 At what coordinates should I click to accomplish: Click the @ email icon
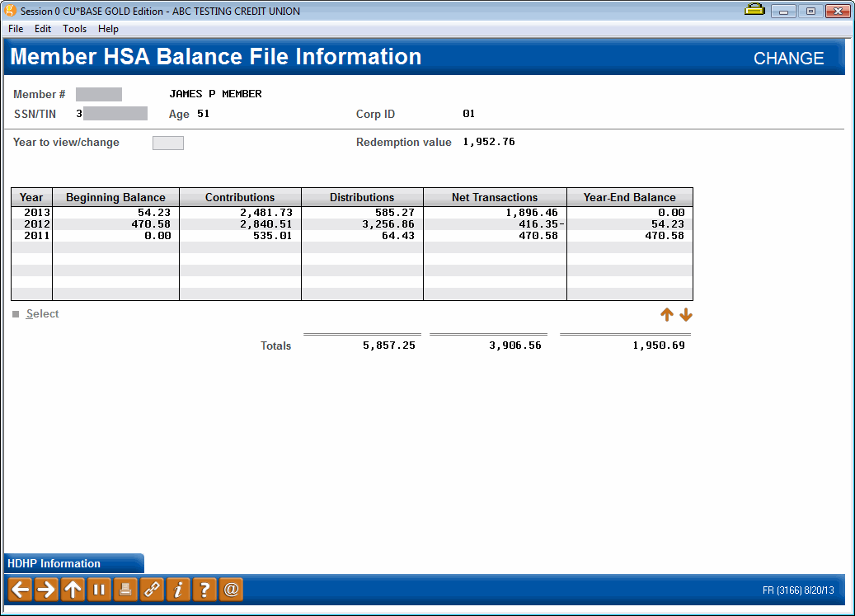click(231, 589)
